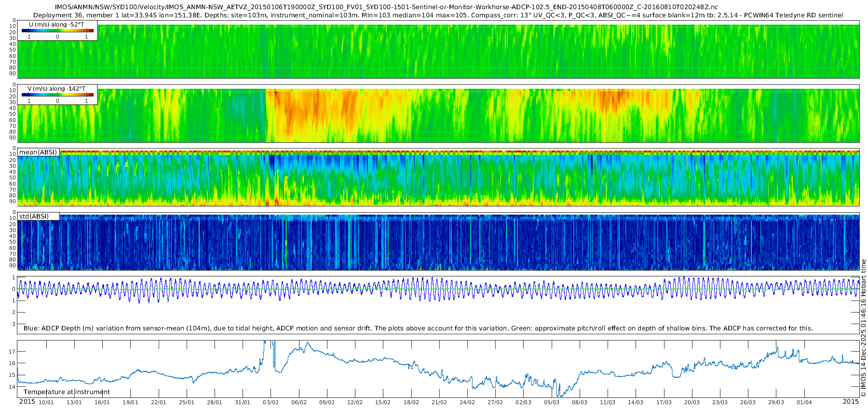Click the blue ADCP depth variation caption
Viewport: 868px width, 410px height.
(418, 328)
